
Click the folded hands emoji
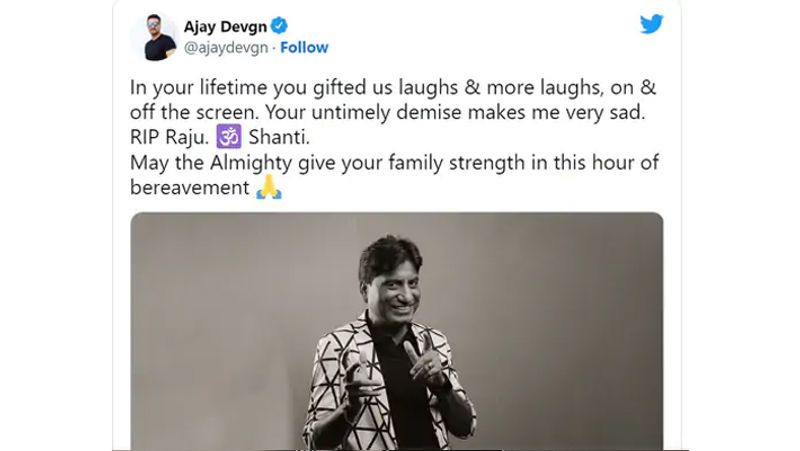[x=269, y=187]
